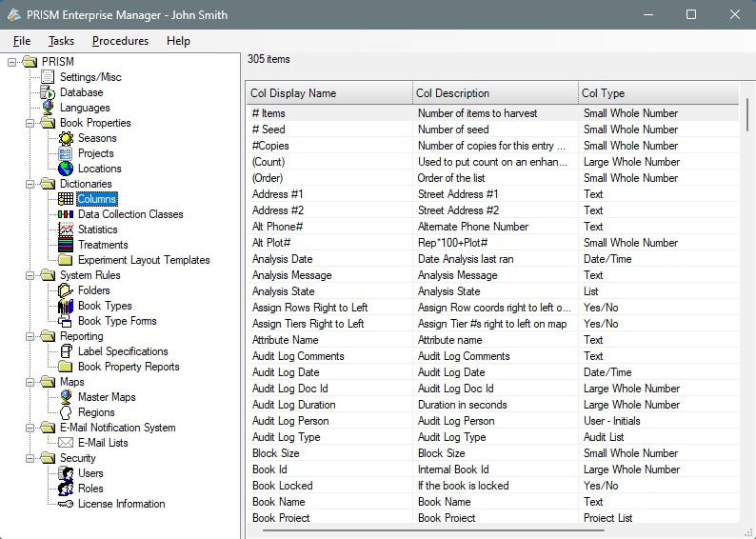Image resolution: width=756 pixels, height=539 pixels.
Task: Click the vertical scrollbar thumb of list
Action: coord(747,114)
